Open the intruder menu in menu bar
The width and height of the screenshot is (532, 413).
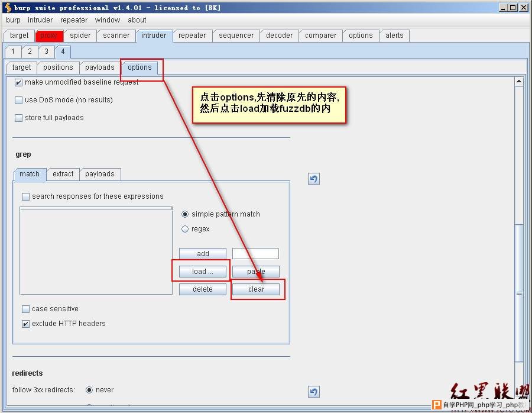tap(40, 20)
